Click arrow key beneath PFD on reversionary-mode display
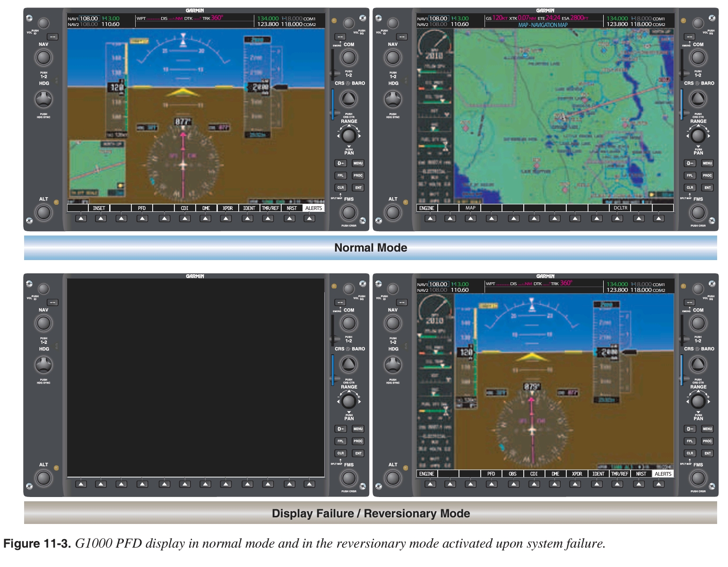The width and height of the screenshot is (728, 567). (492, 484)
